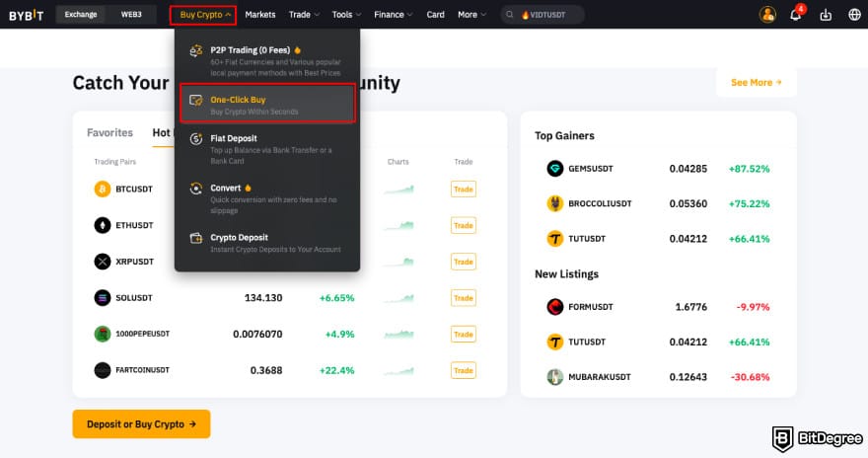This screenshot has width=868, height=458.
Task: Click the TUTUSDT icon under Top Gainers
Action: [554, 239]
